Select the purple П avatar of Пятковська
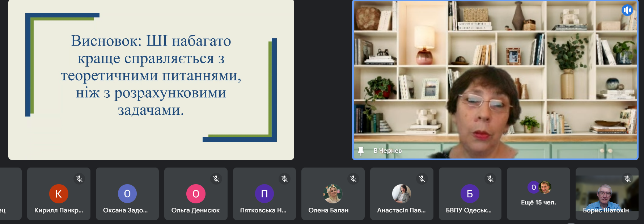Image resolution: width=644 pixels, height=224 pixels. coord(264,194)
